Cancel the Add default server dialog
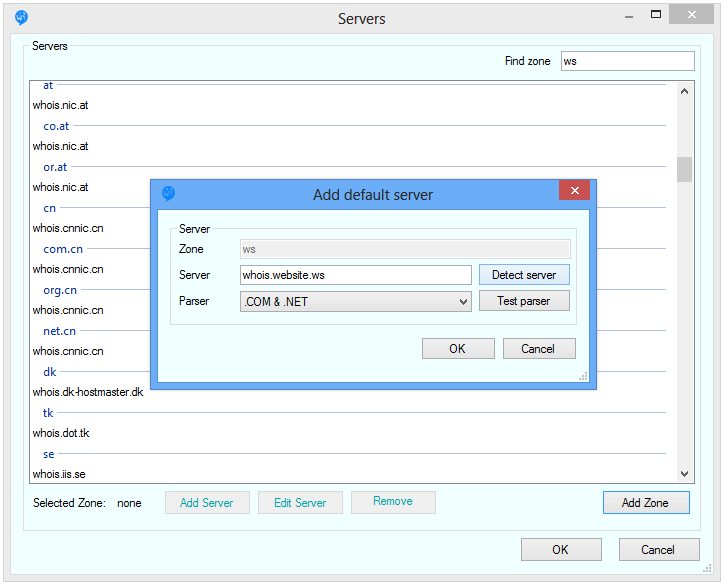 (x=539, y=349)
